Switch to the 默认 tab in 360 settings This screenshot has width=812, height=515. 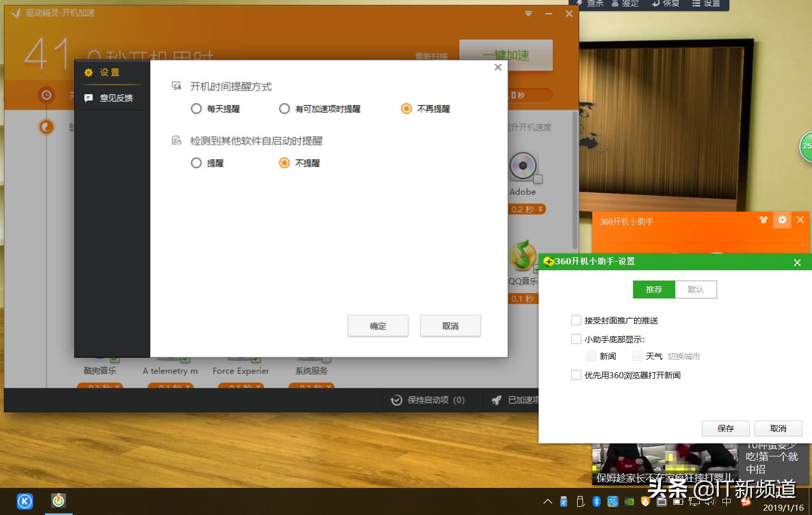(696, 289)
